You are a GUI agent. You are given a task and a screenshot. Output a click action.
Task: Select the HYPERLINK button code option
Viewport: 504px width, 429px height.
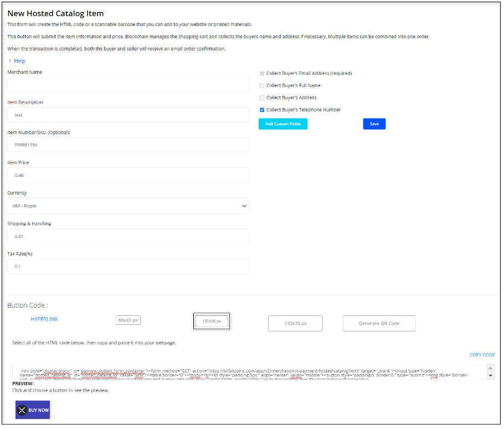click(44, 319)
